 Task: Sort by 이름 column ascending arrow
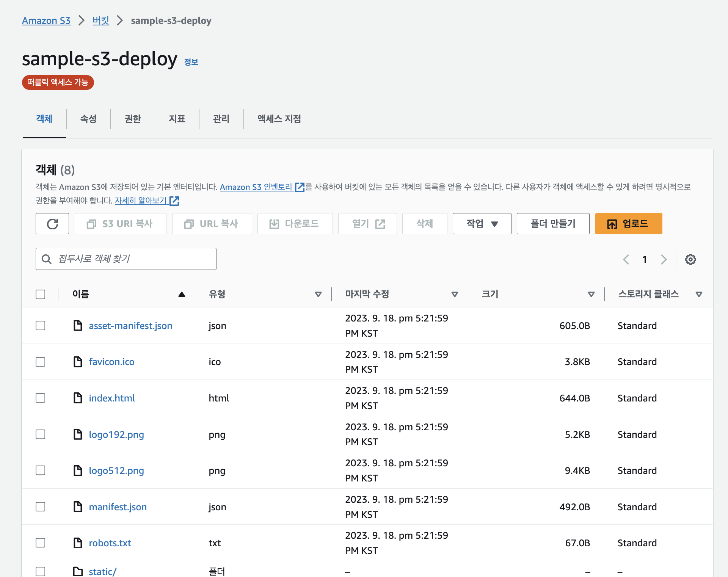click(182, 294)
